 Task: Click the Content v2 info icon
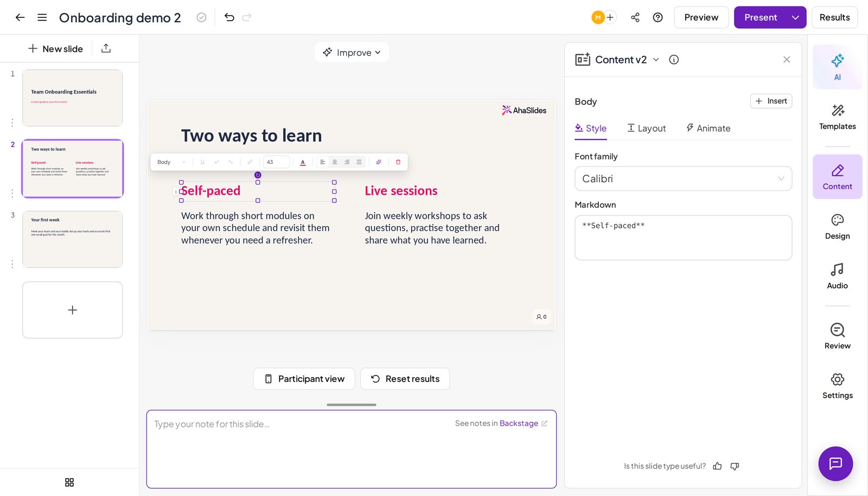click(x=674, y=60)
